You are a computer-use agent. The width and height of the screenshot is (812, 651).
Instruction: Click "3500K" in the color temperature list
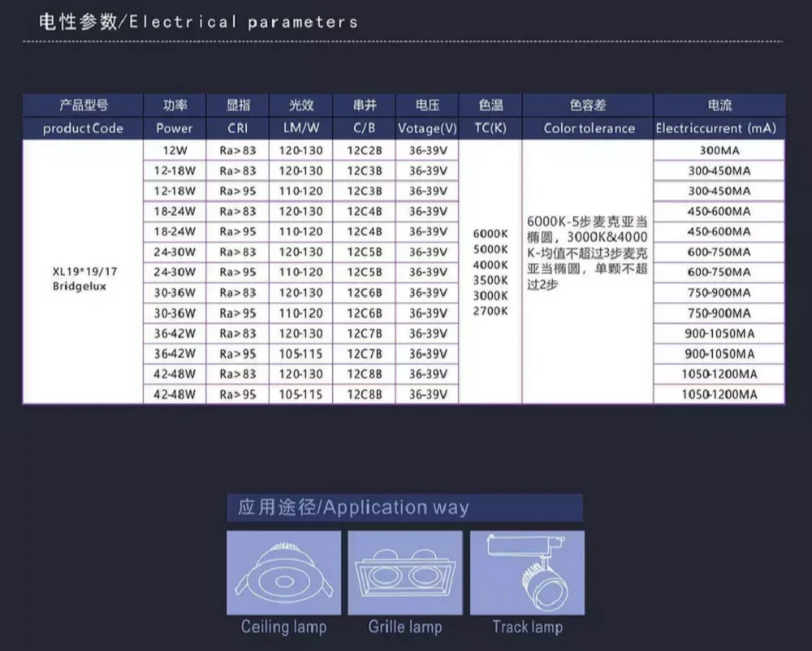pos(490,281)
